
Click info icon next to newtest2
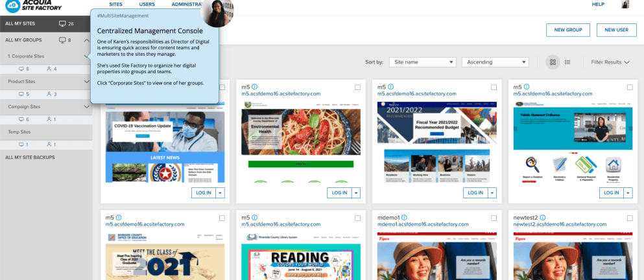point(543,218)
